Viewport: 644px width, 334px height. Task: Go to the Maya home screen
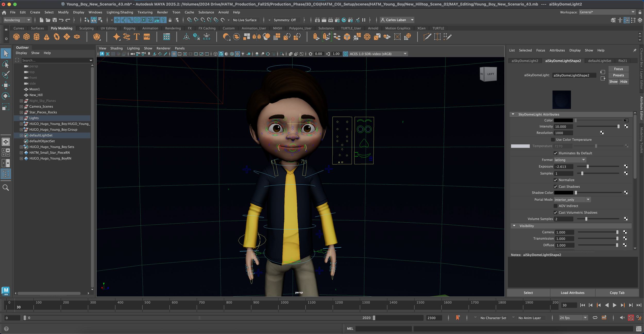(x=4, y=12)
